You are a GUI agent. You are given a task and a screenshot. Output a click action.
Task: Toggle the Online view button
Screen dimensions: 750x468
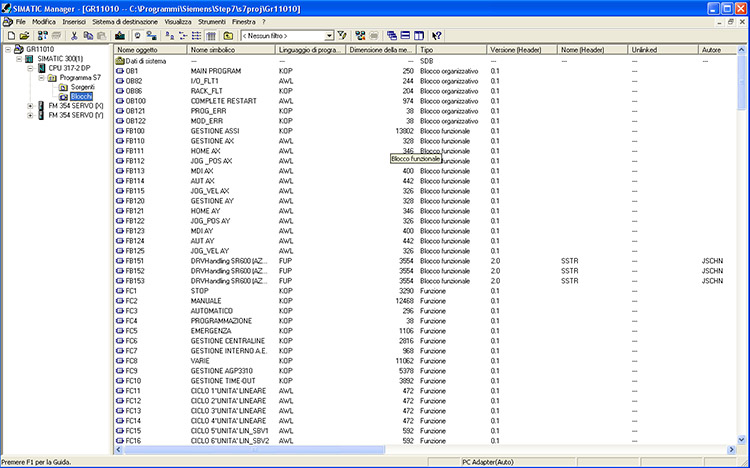pyautogui.click(x=152, y=35)
